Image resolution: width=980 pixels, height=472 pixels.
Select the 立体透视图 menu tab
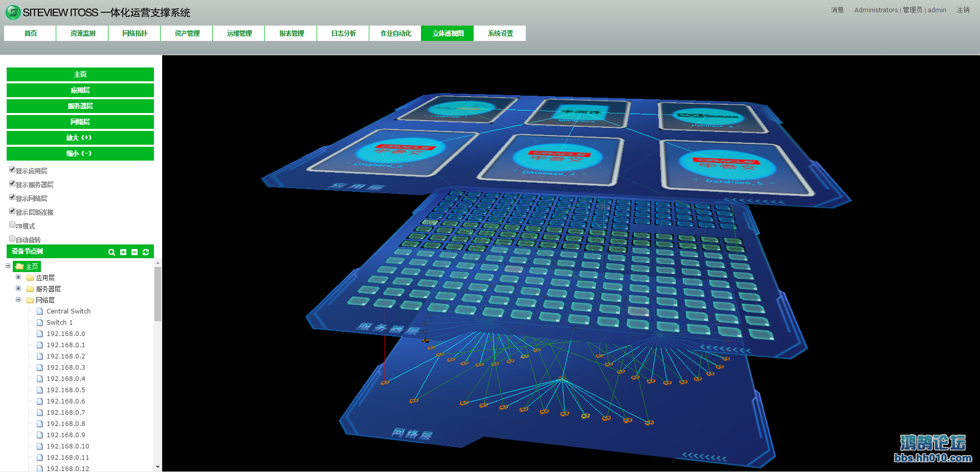point(448,33)
